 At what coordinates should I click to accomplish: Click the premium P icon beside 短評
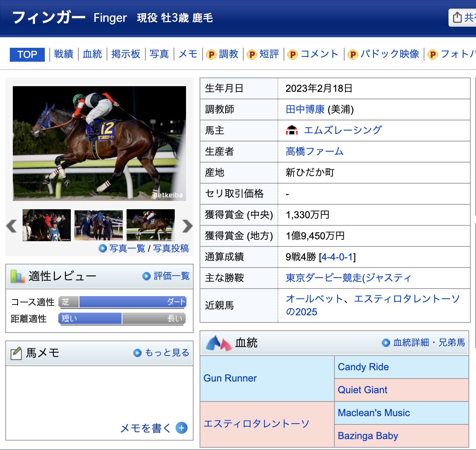pyautogui.click(x=252, y=55)
